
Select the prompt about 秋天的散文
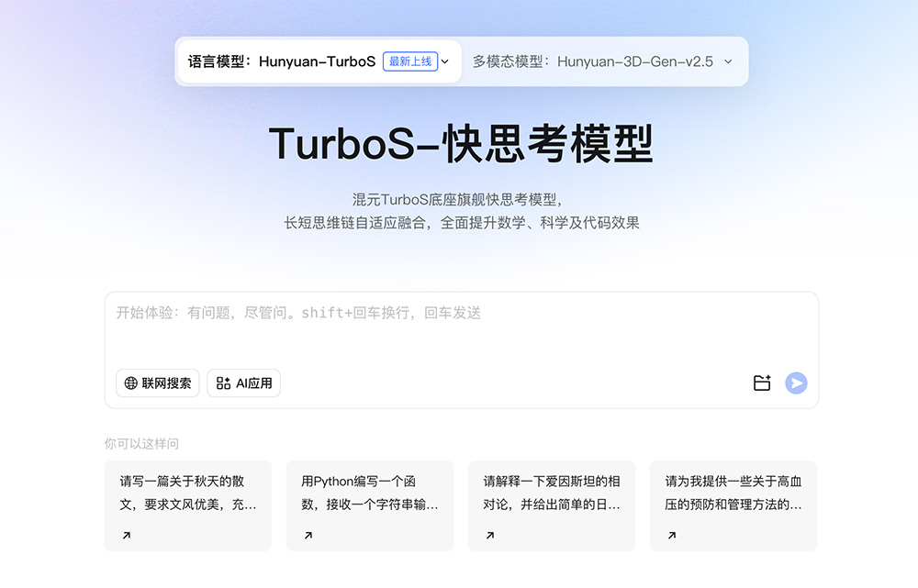tap(188, 505)
